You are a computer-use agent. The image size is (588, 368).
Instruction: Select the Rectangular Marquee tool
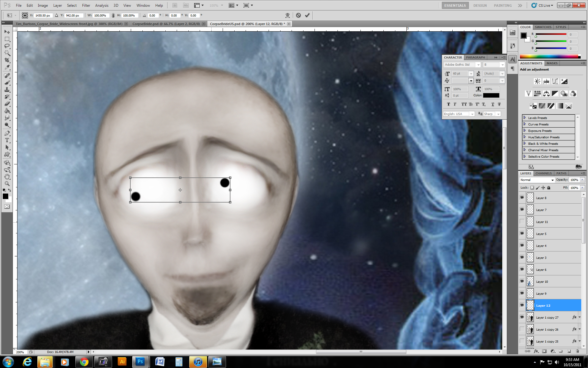[x=7, y=39]
